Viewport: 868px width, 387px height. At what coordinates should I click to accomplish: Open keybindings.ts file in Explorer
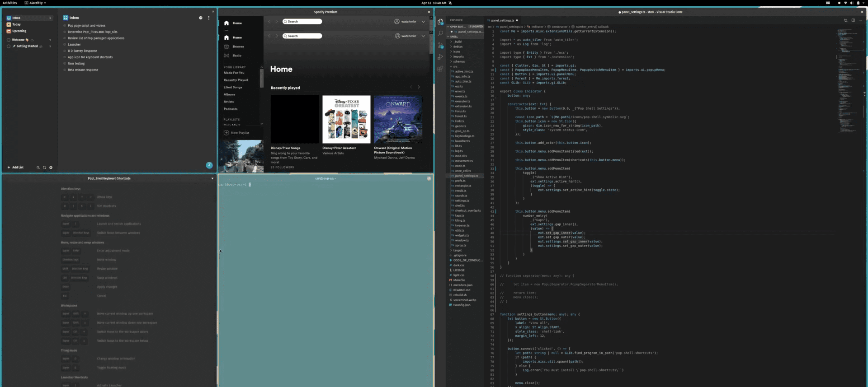[464, 136]
